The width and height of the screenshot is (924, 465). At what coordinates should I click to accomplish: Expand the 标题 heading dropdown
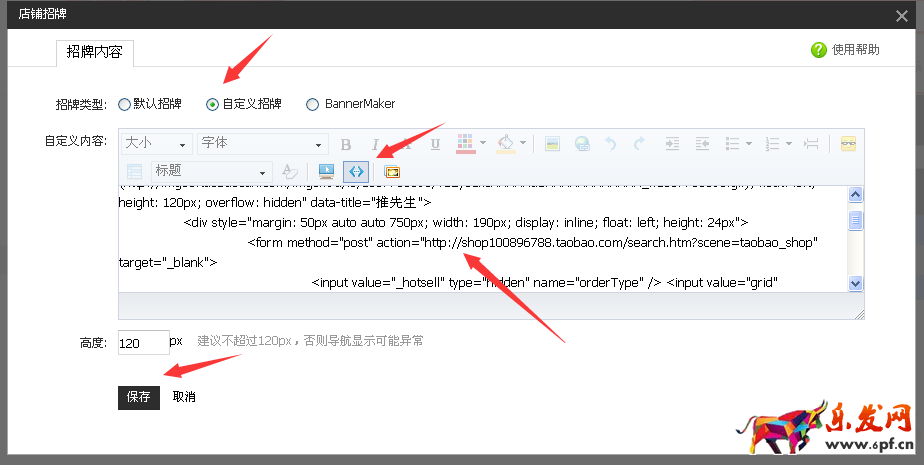(x=210, y=171)
